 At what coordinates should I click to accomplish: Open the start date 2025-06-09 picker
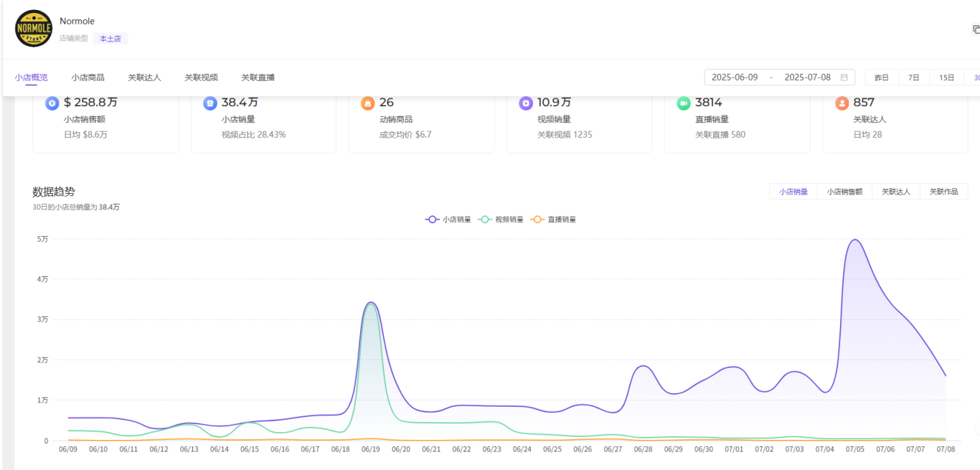point(735,77)
